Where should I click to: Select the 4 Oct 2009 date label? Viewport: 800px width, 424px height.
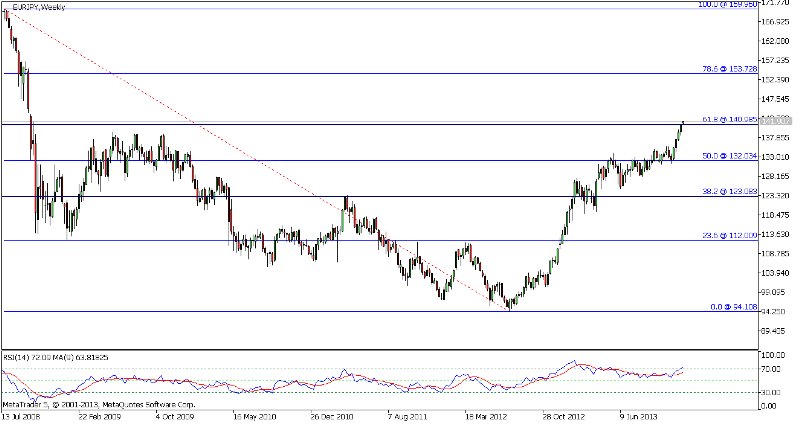coord(180,415)
